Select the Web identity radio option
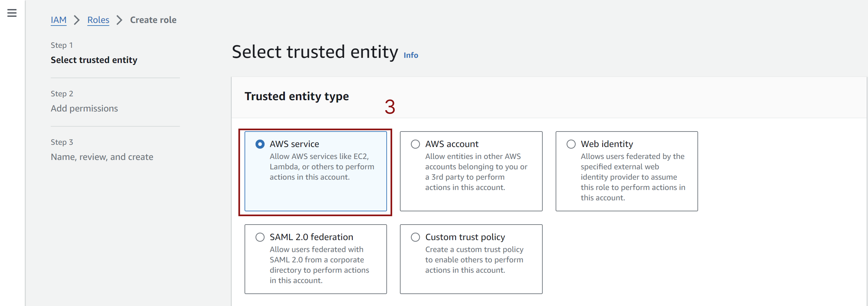 571,144
